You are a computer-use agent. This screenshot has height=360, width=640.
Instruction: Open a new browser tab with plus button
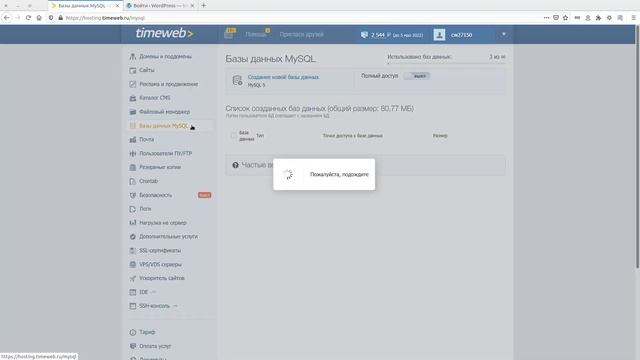203,6
